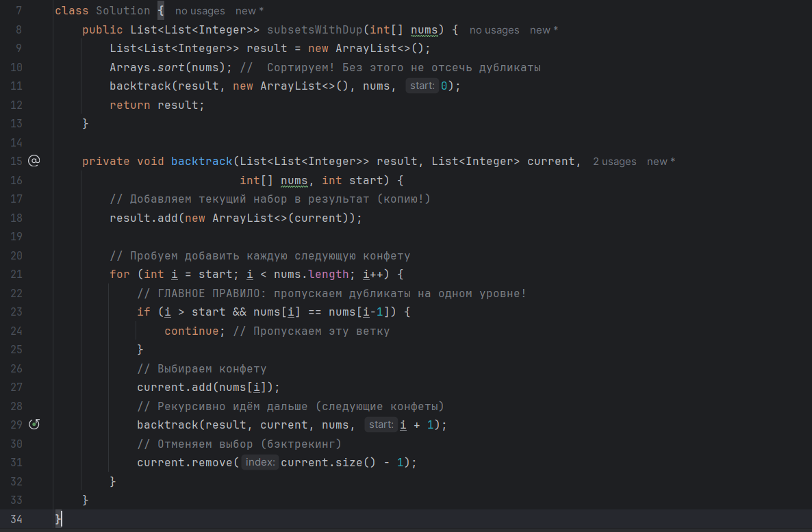Click the 'subsetsWithDup' method name
Viewport: 812px width, 532px height.
tap(315, 29)
